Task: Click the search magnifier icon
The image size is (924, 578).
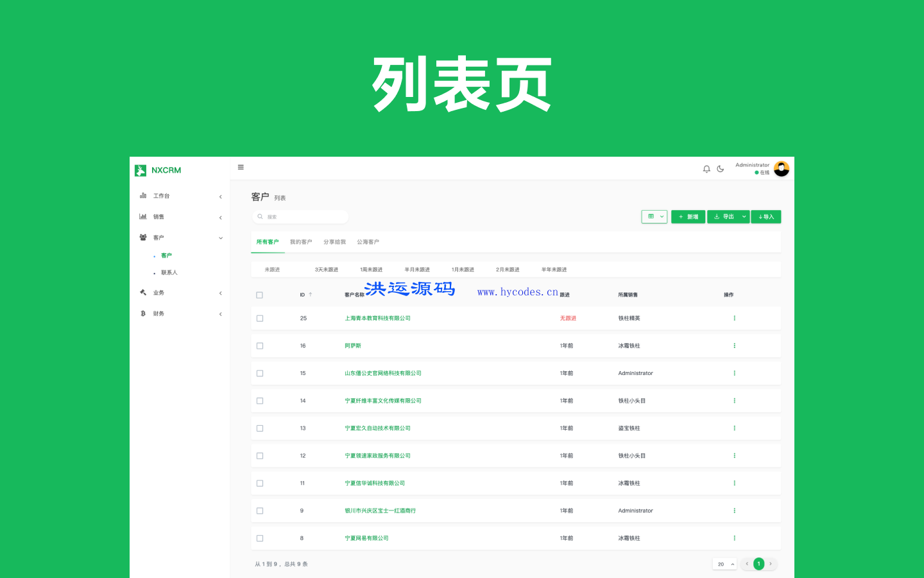Action: pos(260,216)
